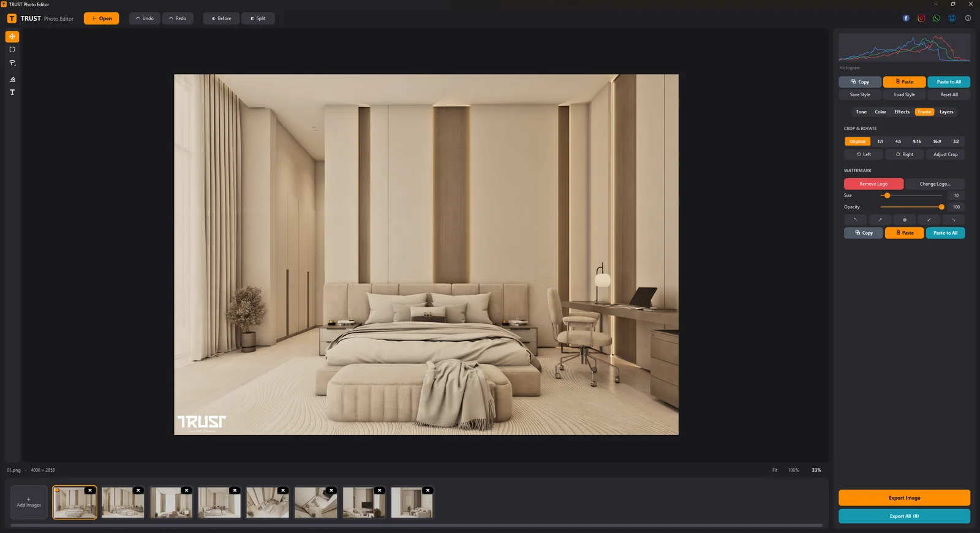The height and width of the screenshot is (533, 980).
Task: Click the Add Images tile
Action: [x=29, y=502]
